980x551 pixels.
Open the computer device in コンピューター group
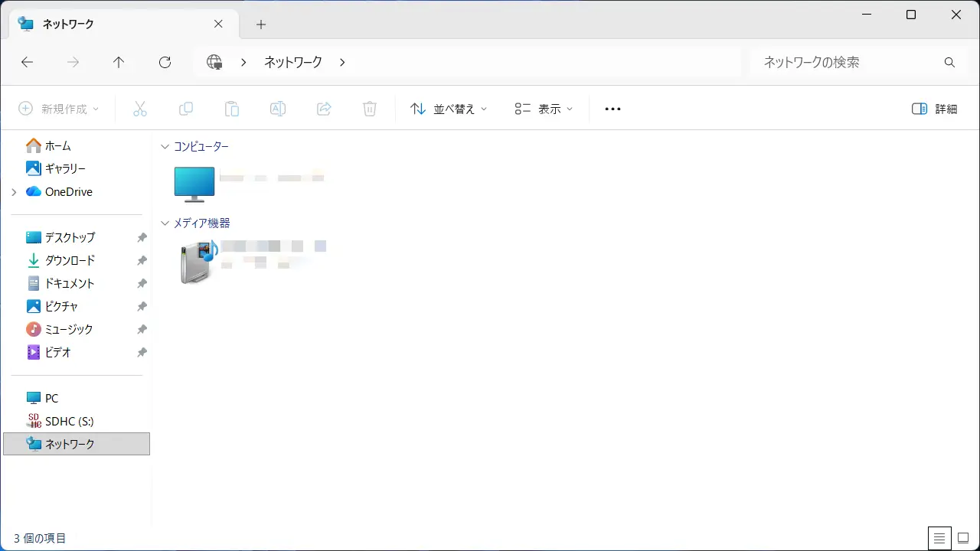tap(194, 184)
